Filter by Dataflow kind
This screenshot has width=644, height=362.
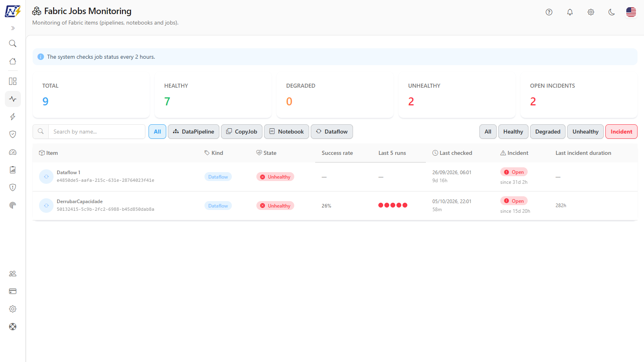tap(332, 132)
